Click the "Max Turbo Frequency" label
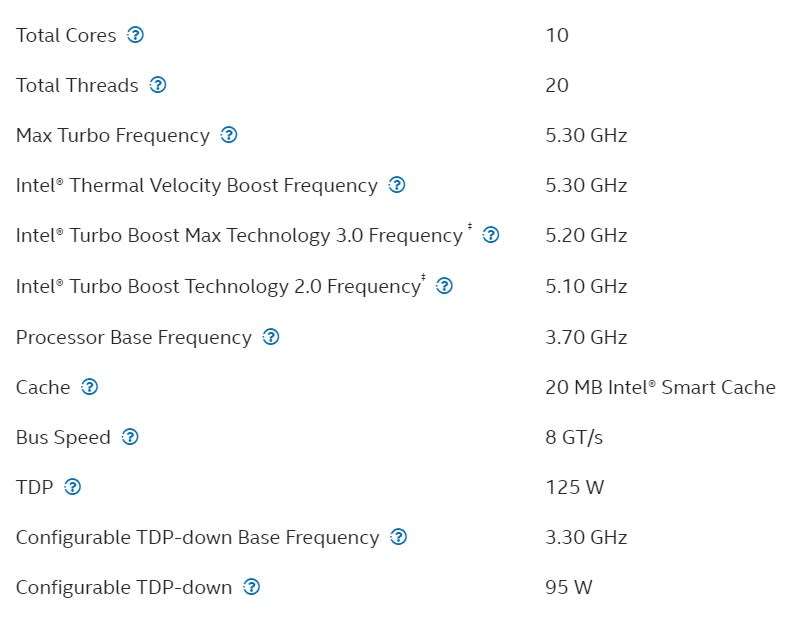The image size is (793, 624). click(x=113, y=135)
